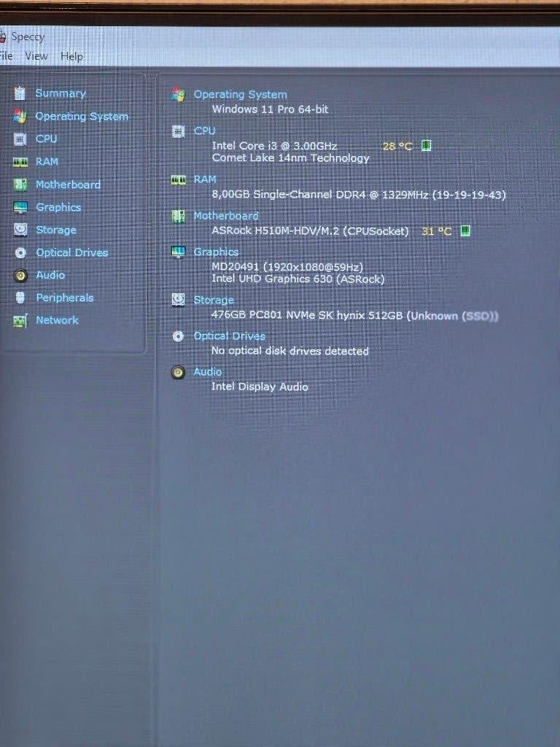The height and width of the screenshot is (747, 560).
Task: Open the Optical Drives heading link
Action: click(x=229, y=336)
